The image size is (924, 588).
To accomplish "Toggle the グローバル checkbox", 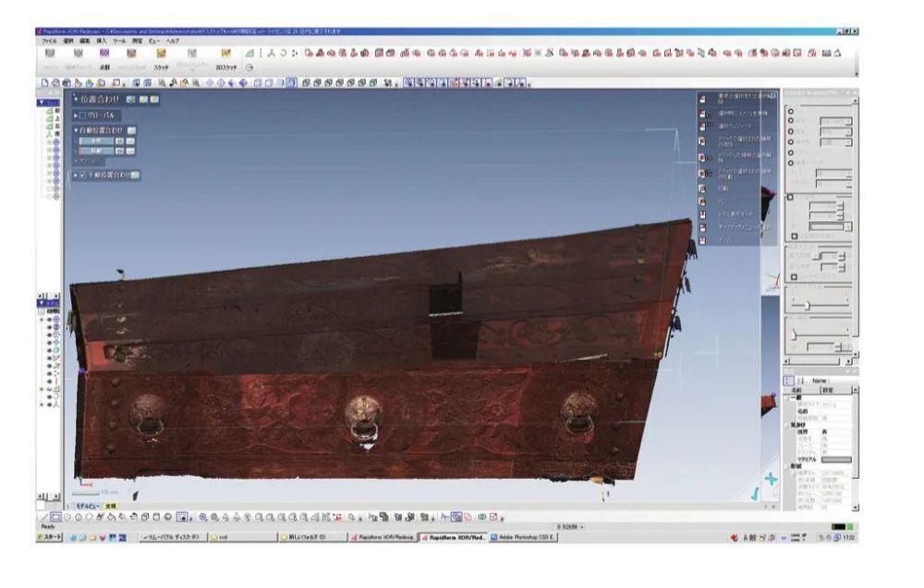I will click(81, 115).
